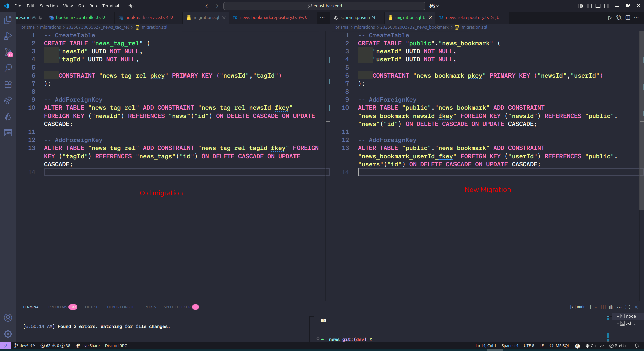Open more actions for right editor group

[x=636, y=18]
